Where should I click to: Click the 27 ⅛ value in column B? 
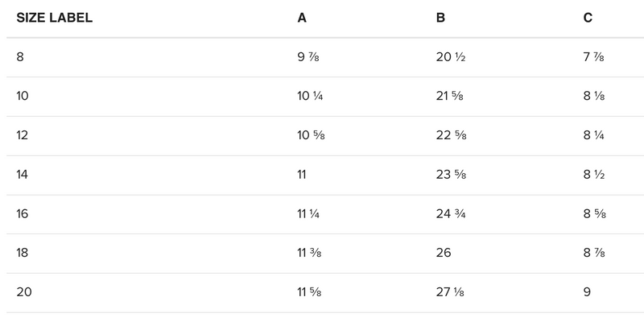click(x=450, y=293)
